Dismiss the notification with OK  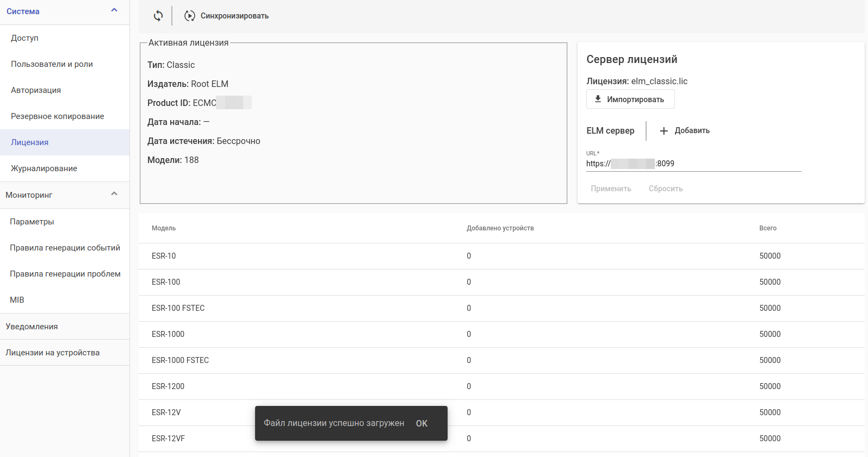tap(421, 423)
